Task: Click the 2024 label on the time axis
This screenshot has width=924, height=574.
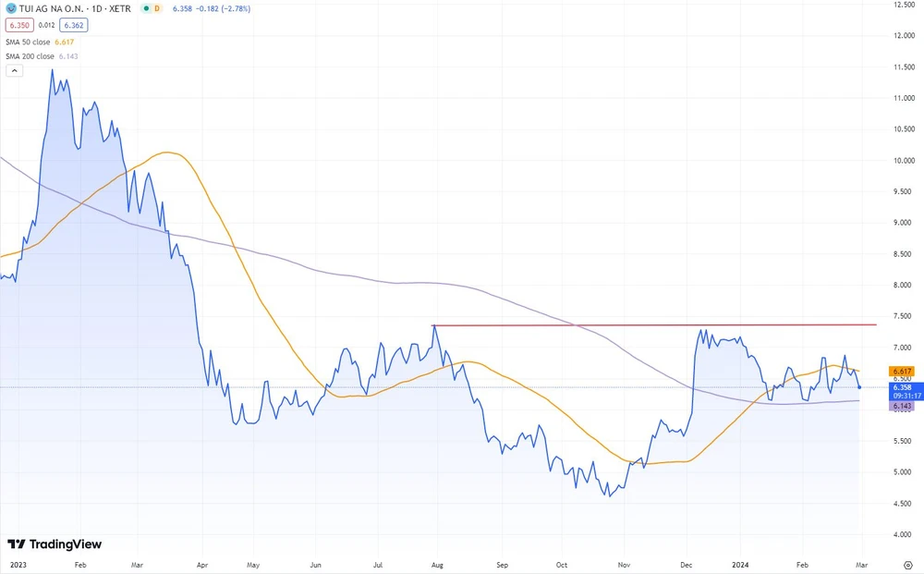Action: pos(739,564)
